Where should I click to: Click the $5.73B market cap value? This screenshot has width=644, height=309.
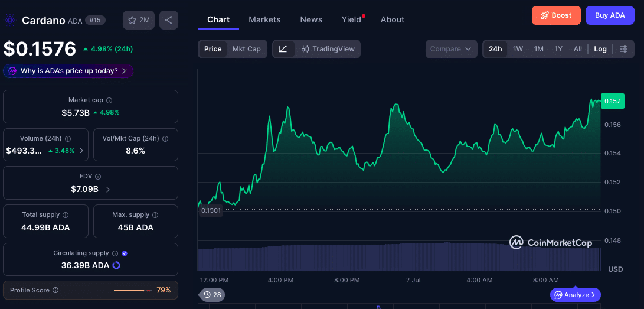click(76, 113)
